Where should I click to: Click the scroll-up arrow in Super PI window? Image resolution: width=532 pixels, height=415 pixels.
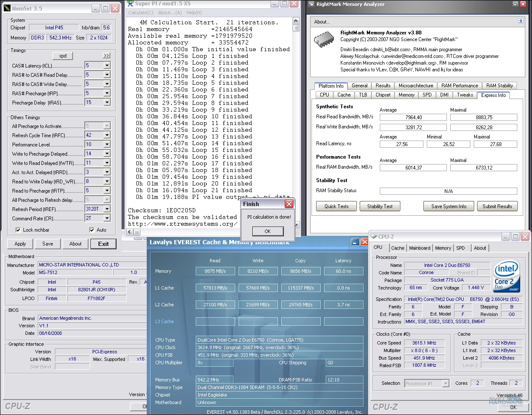pos(296,20)
